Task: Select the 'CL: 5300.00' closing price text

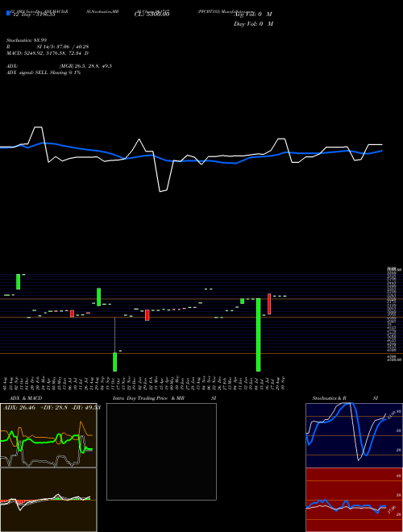Action: pos(152,14)
